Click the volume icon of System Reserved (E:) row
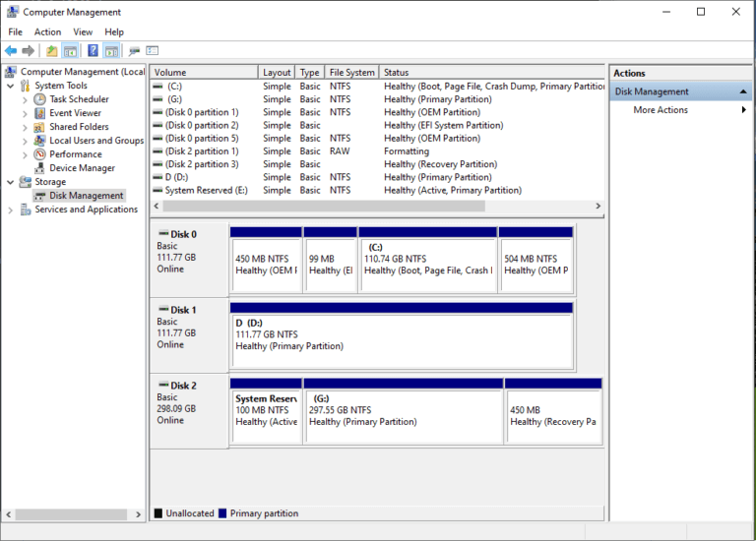 (157, 190)
